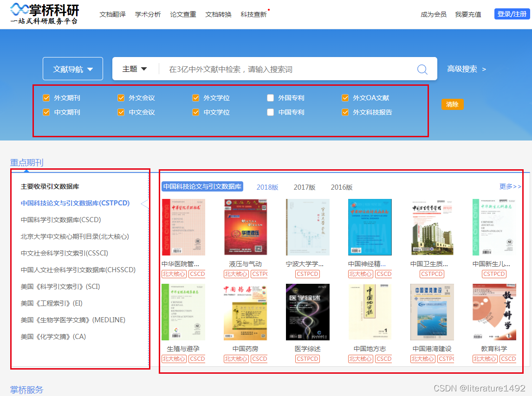Open the 液压与气动 journal cover
Viewport: 532px width, 396px height.
click(x=246, y=227)
